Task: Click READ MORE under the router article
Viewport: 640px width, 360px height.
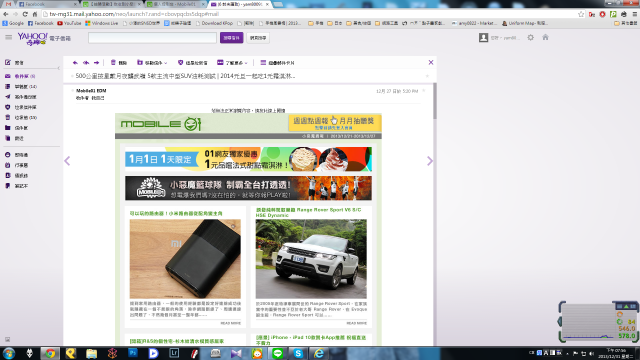Action: point(231,323)
